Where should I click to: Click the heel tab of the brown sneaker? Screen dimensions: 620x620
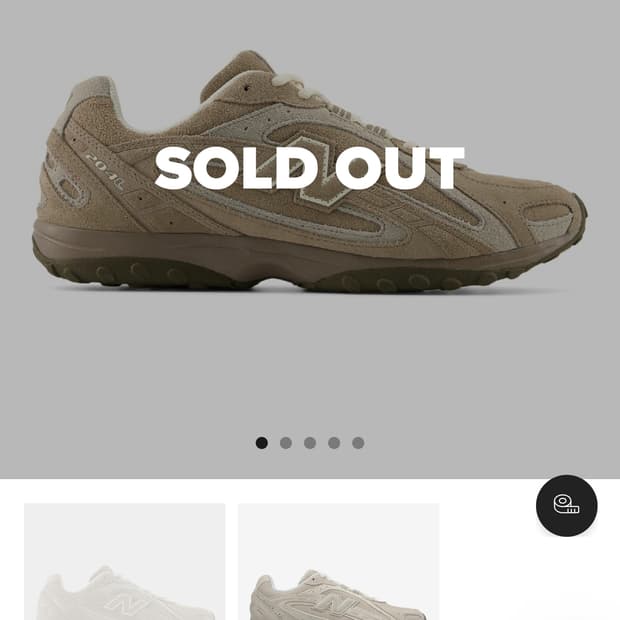pos(89,93)
